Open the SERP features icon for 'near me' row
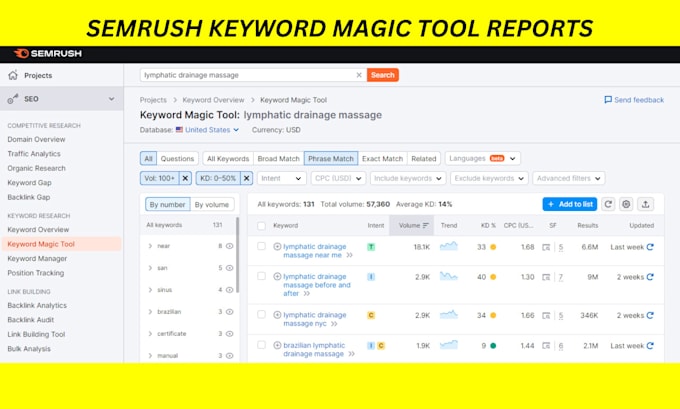Image resolution: width=680 pixels, height=409 pixels. click(x=546, y=247)
